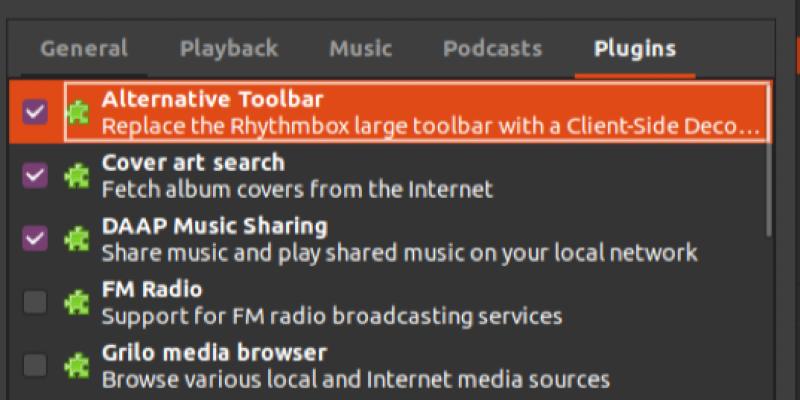Click the Plugins tab
The height and width of the screenshot is (400, 800).
635,49
